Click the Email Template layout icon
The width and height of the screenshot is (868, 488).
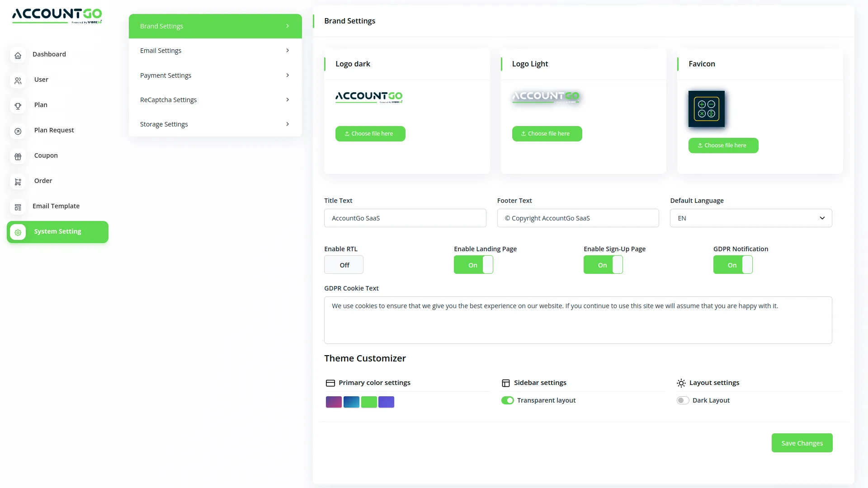coord(18,207)
